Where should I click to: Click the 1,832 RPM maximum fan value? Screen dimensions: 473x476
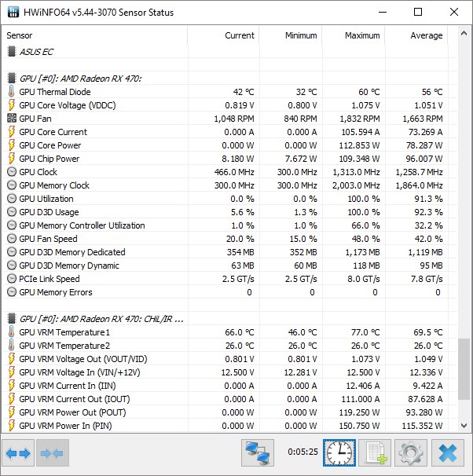coord(360,119)
